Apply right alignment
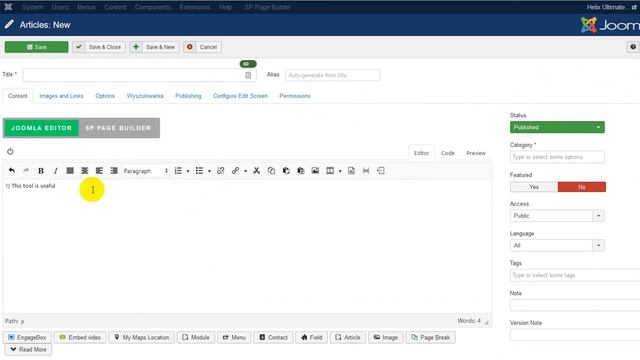 (x=114, y=171)
